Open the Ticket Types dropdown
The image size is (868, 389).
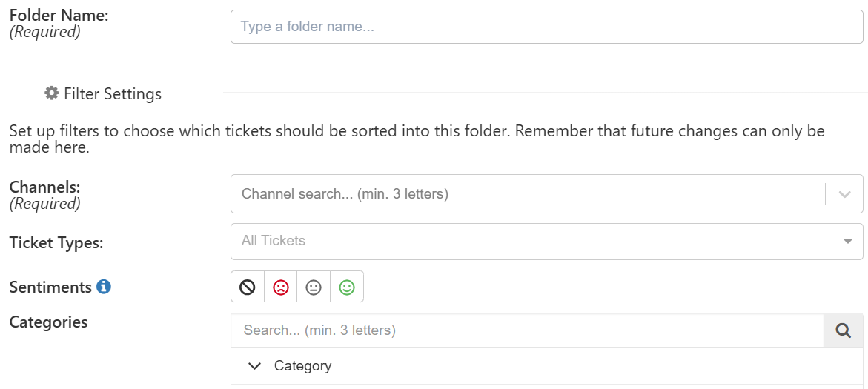(546, 242)
